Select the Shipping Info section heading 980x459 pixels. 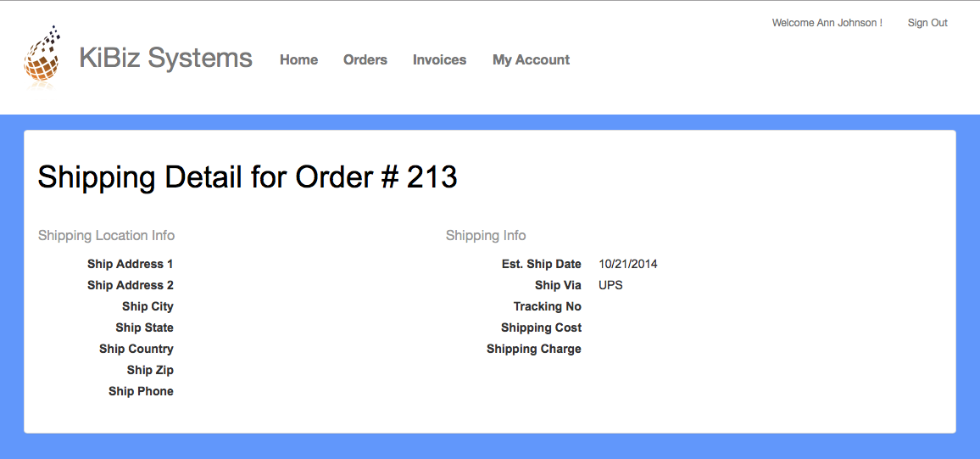(x=486, y=236)
